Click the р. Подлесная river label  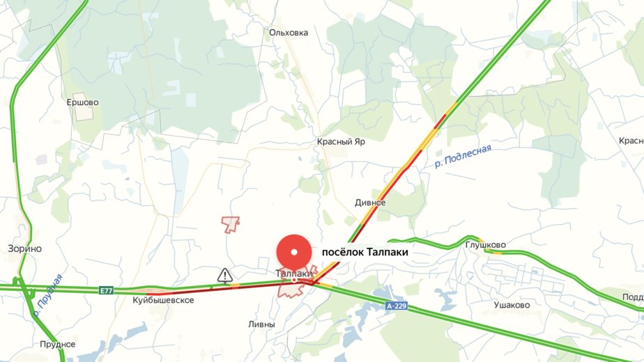[x=463, y=157]
